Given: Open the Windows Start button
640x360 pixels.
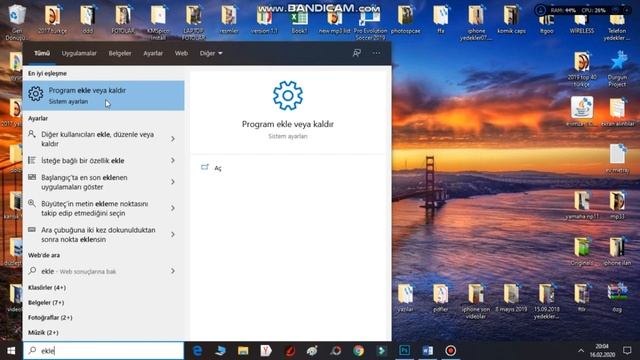Looking at the screenshot, I should coord(11,351).
